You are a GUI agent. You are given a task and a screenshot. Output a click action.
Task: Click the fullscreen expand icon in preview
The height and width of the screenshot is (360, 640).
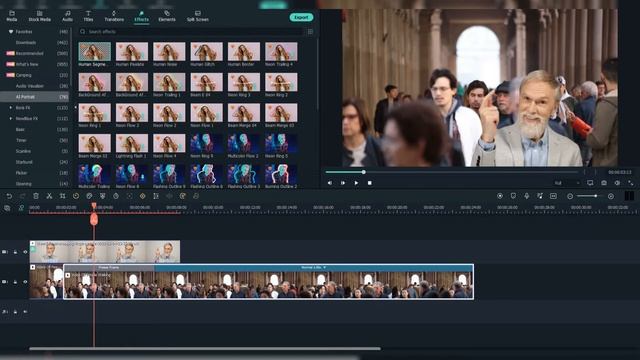(631, 183)
